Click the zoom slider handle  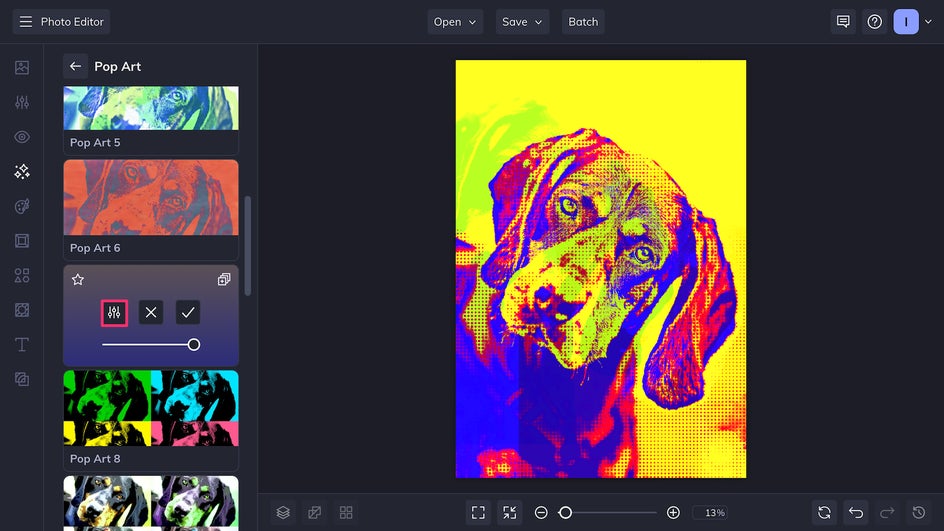(565, 512)
